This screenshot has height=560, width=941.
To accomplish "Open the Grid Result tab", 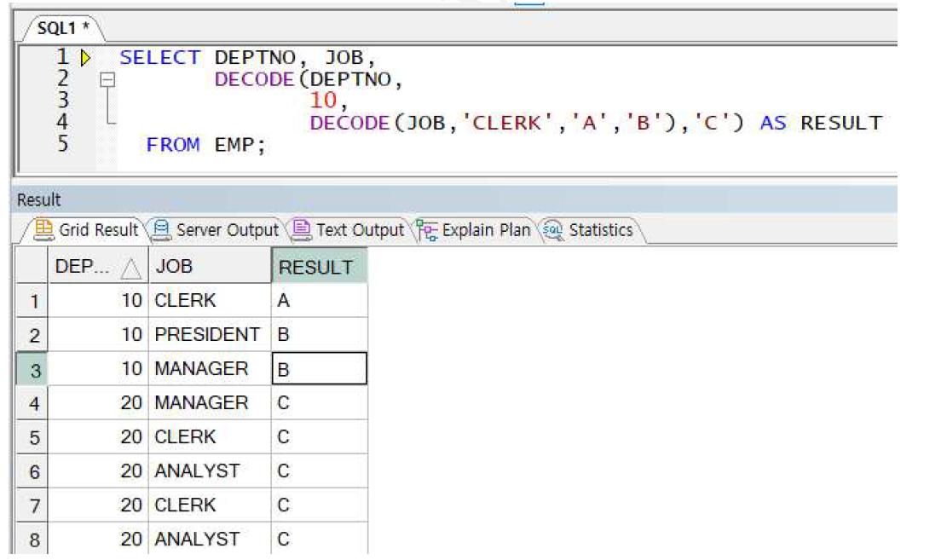I will coord(86,230).
